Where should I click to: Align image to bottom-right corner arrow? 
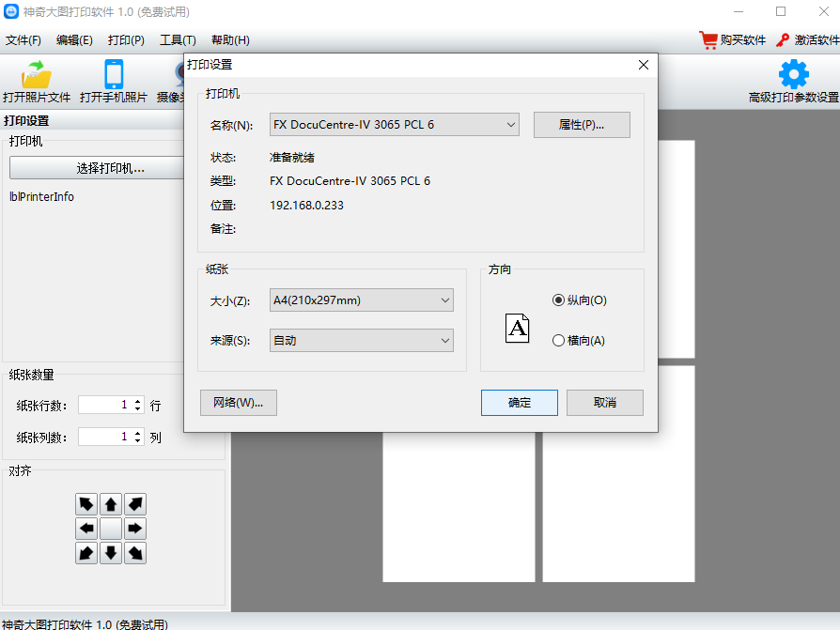135,552
